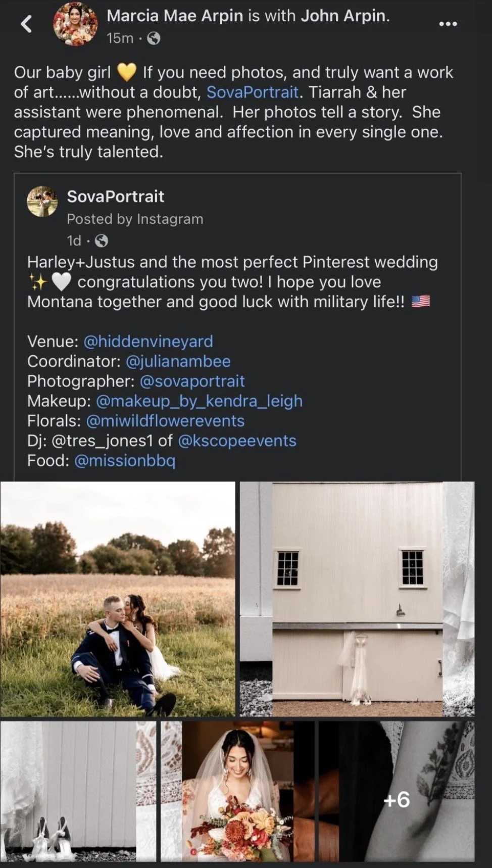Open John Arpin's tagged profile
The width and height of the screenshot is (492, 868).
tap(343, 16)
